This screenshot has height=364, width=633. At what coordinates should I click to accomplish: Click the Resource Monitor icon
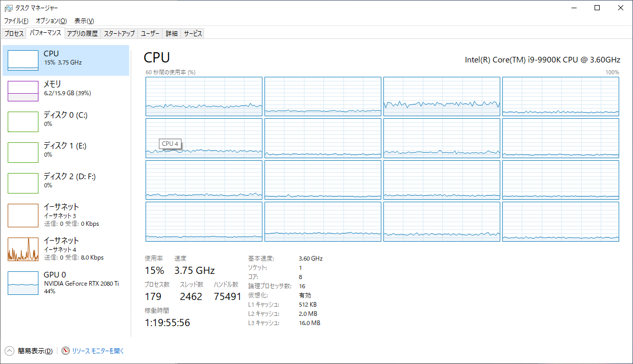coord(66,351)
